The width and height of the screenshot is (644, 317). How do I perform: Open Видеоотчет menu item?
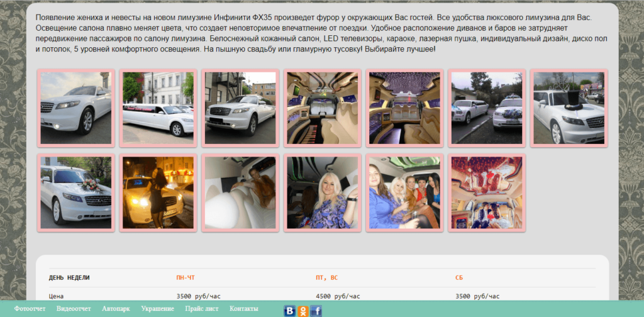tap(74, 309)
